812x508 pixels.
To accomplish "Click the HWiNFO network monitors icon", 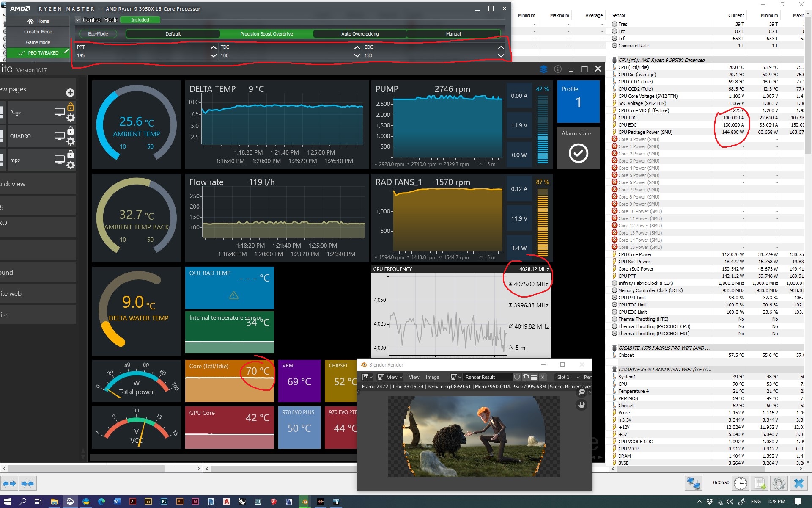I will click(x=693, y=483).
